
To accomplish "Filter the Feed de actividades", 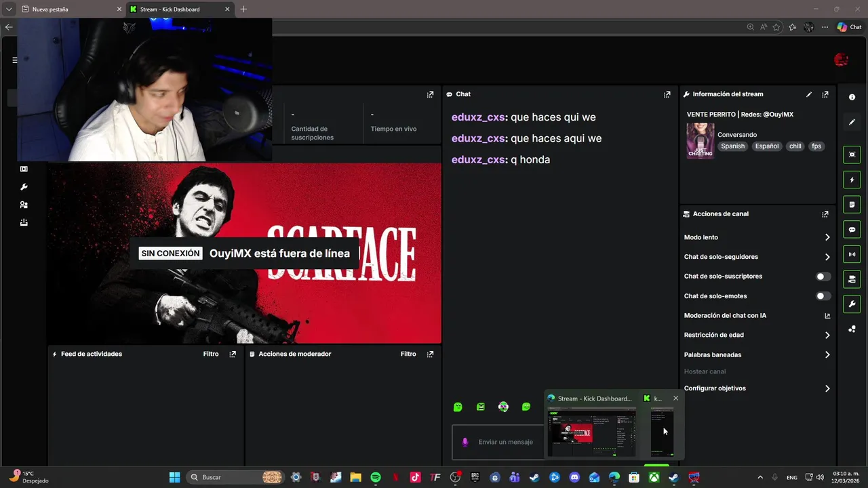I will [x=211, y=354].
